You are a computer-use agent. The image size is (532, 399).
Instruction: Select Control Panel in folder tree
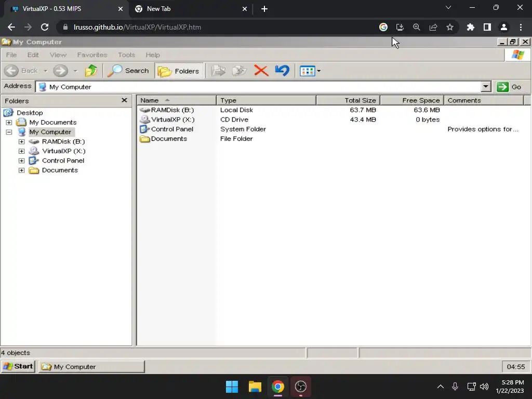pyautogui.click(x=63, y=161)
